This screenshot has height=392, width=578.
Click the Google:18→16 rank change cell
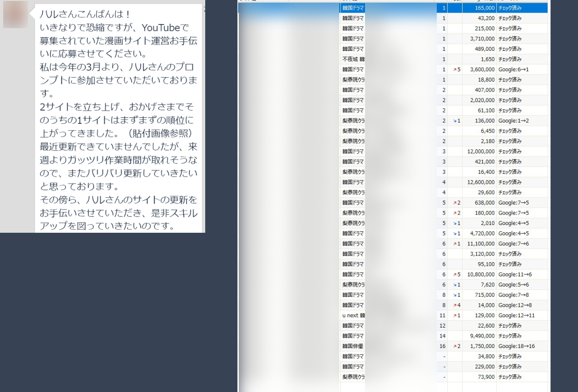(516, 346)
